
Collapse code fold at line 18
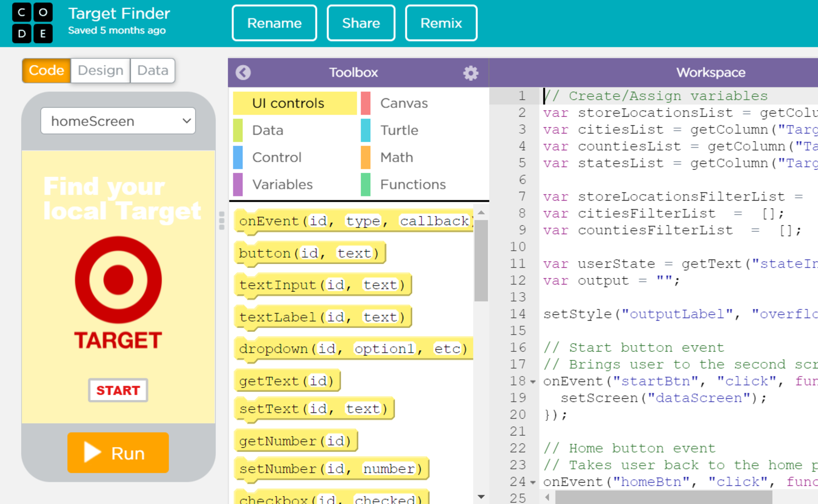point(533,382)
